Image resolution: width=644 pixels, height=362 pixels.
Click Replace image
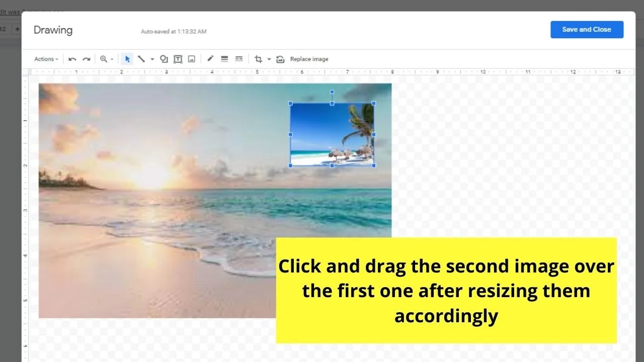click(x=309, y=59)
